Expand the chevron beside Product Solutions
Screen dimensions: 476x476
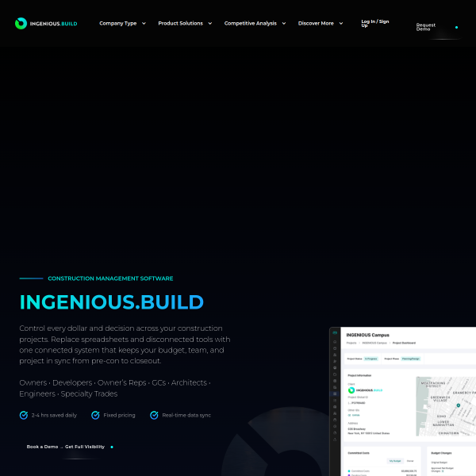click(209, 23)
